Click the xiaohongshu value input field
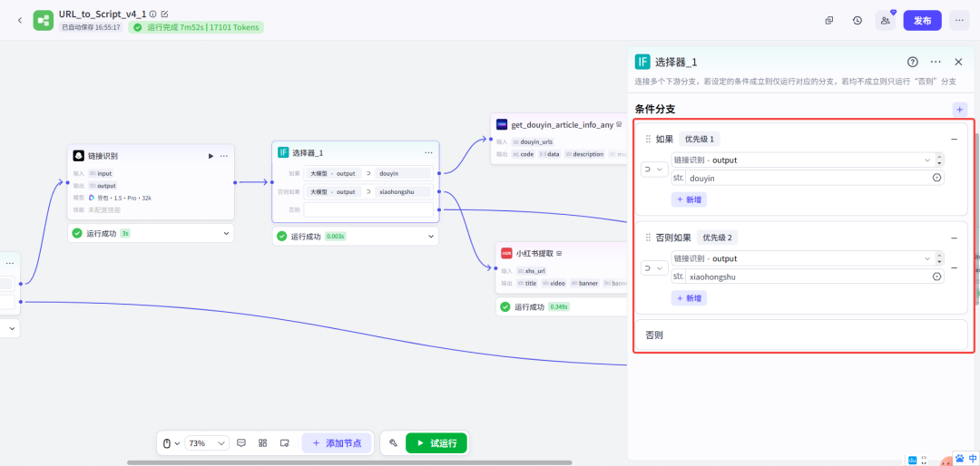The width and height of the screenshot is (980, 466). coord(807,277)
